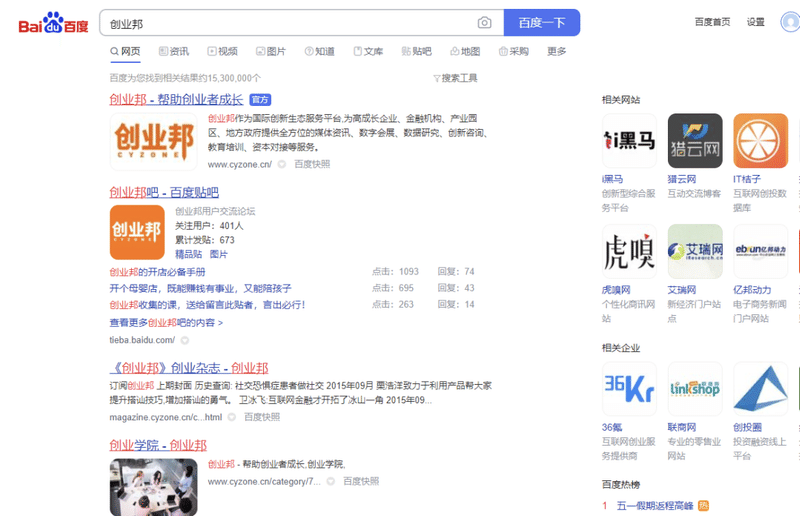Open post 创业邦的开店必备手册

coord(157,272)
